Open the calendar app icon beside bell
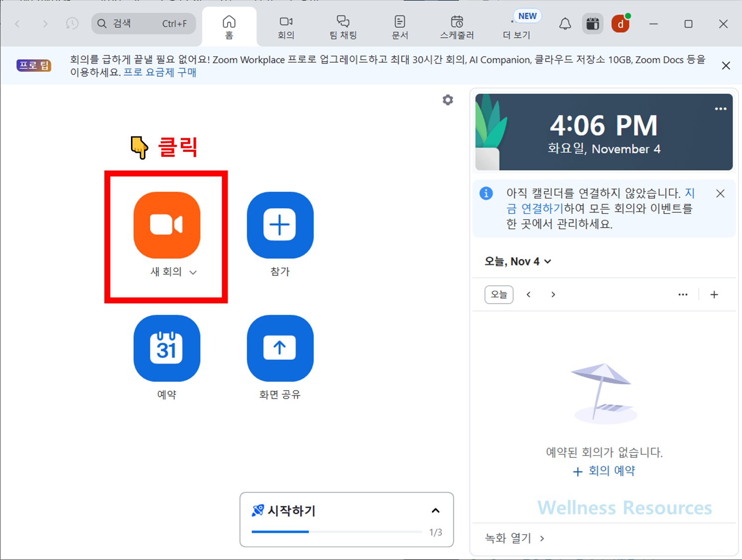The width and height of the screenshot is (742, 560). click(x=593, y=23)
